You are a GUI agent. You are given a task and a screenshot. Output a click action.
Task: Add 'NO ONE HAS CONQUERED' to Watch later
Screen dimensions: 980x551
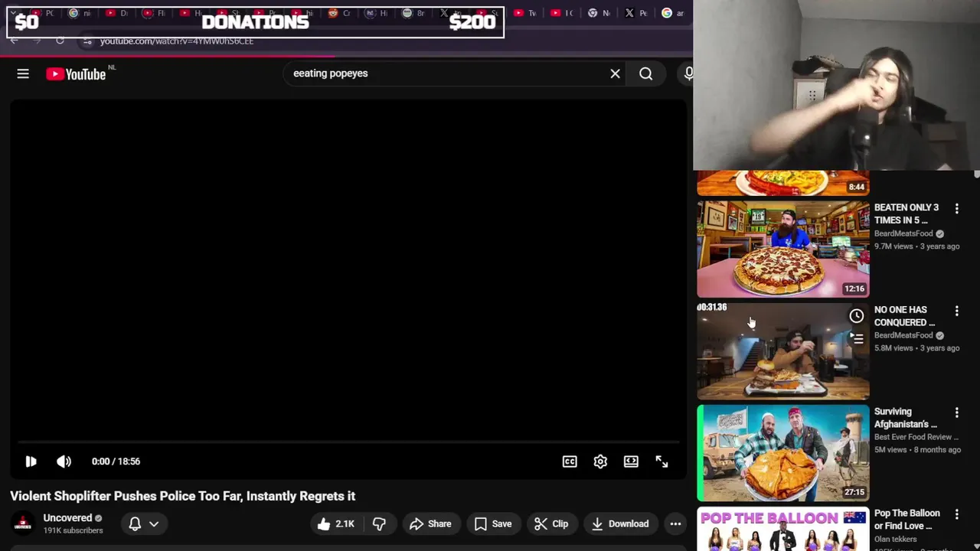coord(856,316)
